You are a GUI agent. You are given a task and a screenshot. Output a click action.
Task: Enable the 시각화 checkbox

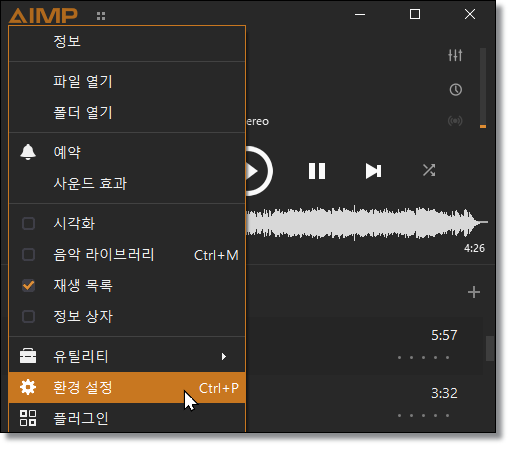(28, 223)
